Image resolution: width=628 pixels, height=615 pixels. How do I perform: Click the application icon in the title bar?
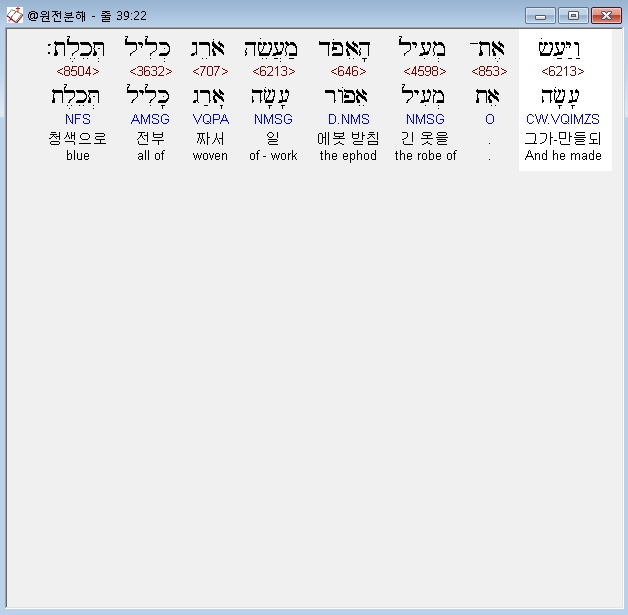(x=15, y=16)
